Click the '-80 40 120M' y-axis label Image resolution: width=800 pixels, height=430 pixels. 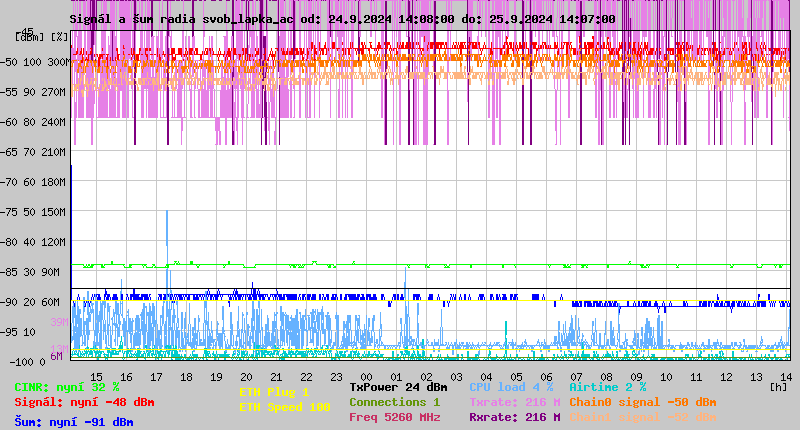33,242
